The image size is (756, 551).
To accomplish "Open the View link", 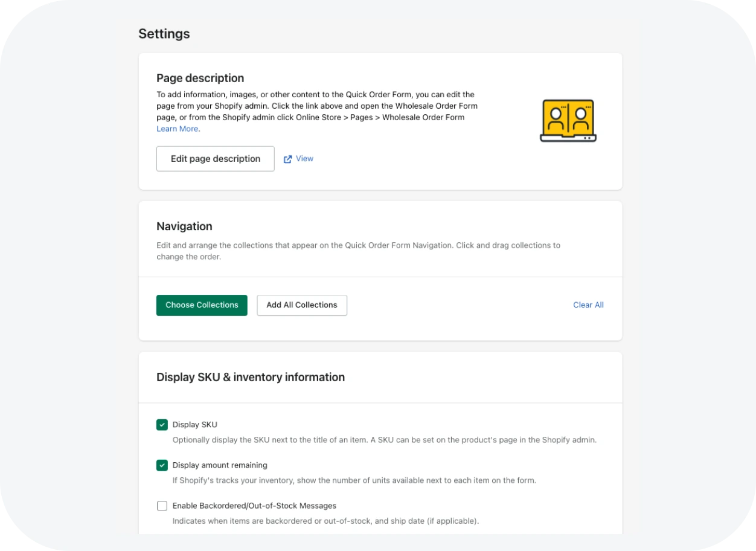I will click(x=304, y=159).
